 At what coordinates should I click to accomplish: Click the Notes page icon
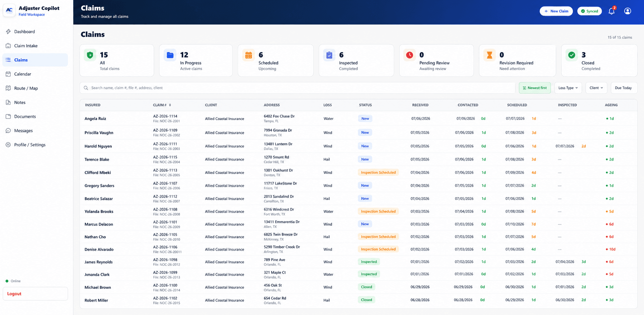(x=8, y=102)
